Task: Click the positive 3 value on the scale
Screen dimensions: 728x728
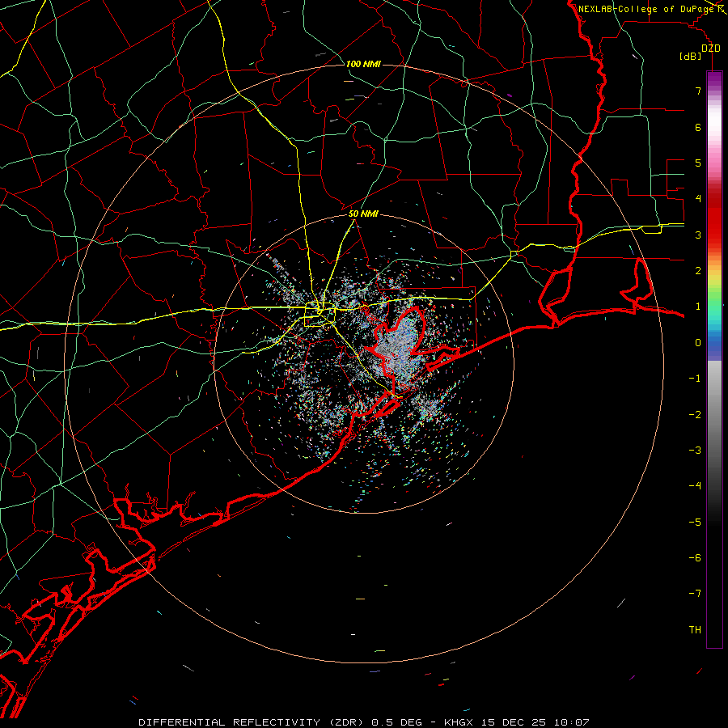Action: coord(698,235)
